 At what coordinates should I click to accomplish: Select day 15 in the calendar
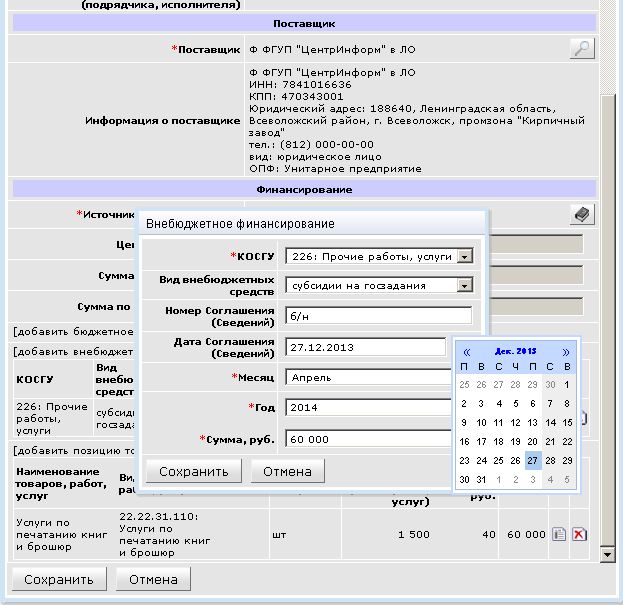click(567, 423)
